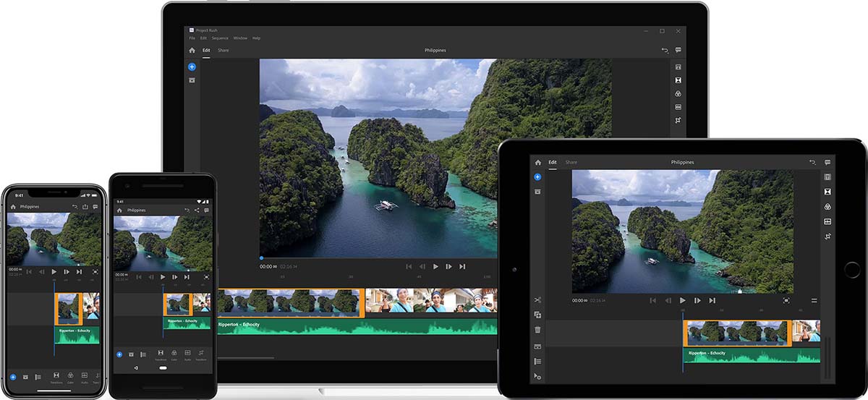Tap the blue Add Media button on the tablet
The width and height of the screenshot is (868, 400).
pos(537,176)
